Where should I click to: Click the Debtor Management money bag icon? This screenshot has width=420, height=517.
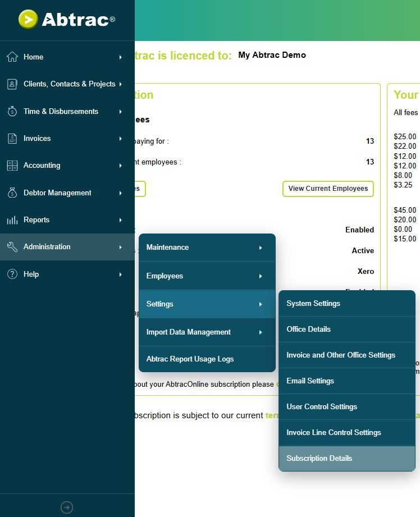pos(12,193)
